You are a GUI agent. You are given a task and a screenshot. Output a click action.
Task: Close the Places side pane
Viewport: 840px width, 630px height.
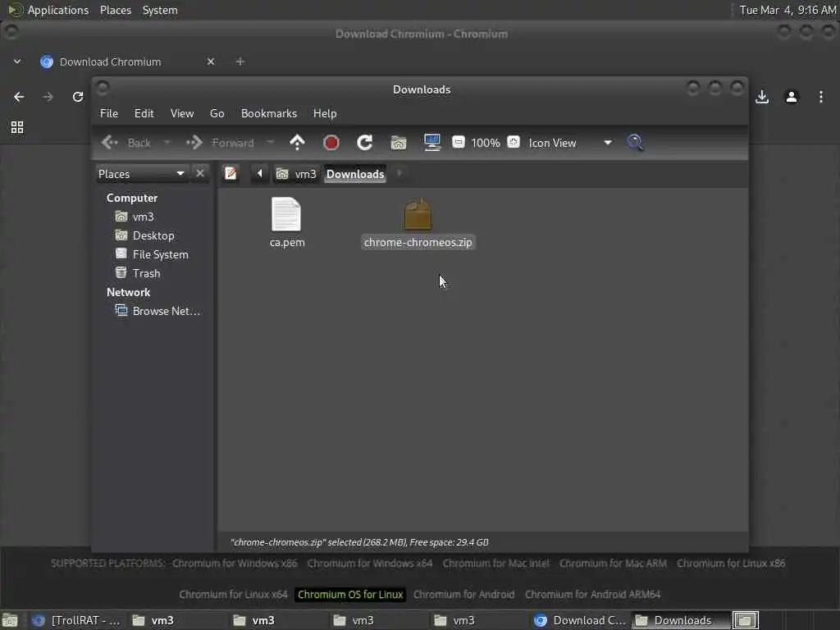(x=200, y=174)
